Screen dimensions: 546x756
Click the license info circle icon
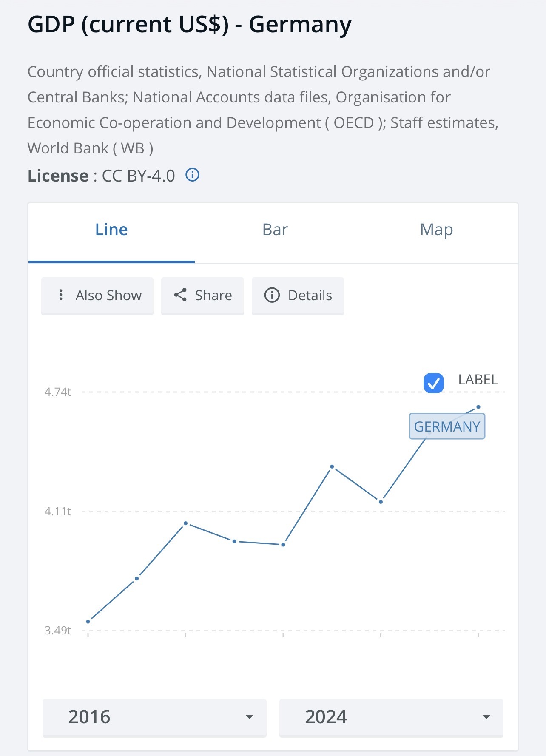193,175
